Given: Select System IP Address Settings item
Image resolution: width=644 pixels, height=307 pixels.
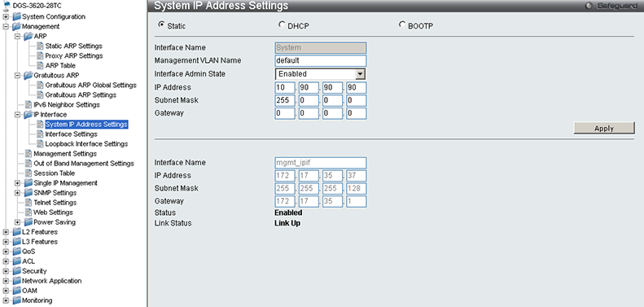Looking at the screenshot, I should (86, 124).
